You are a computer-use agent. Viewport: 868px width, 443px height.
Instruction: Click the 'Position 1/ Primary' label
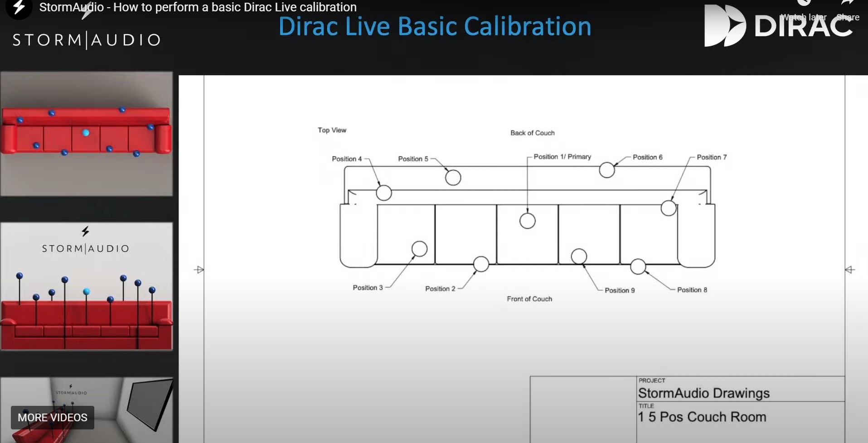click(562, 157)
